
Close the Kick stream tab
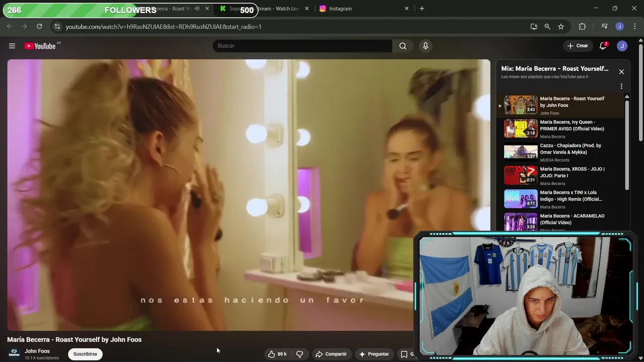307,9
